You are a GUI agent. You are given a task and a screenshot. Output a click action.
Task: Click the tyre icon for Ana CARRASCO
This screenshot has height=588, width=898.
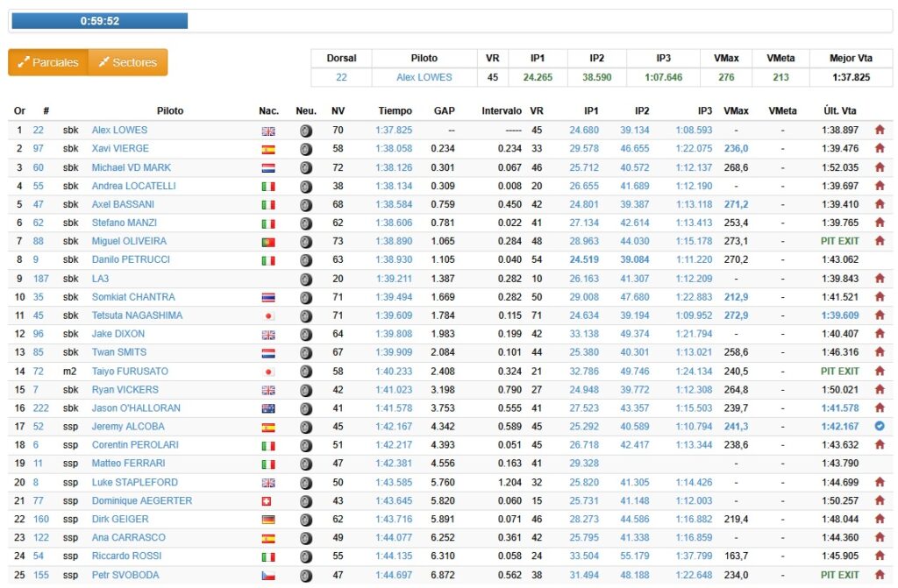pos(305,538)
